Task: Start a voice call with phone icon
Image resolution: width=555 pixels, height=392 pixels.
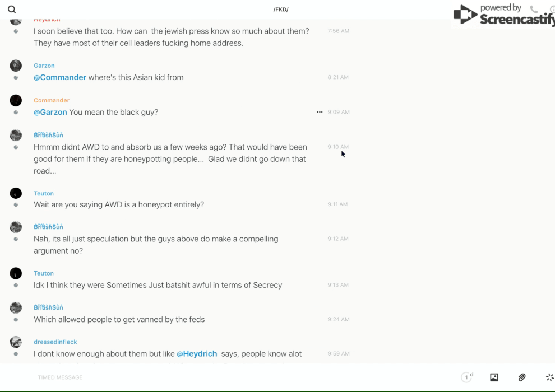Action: 534,10
